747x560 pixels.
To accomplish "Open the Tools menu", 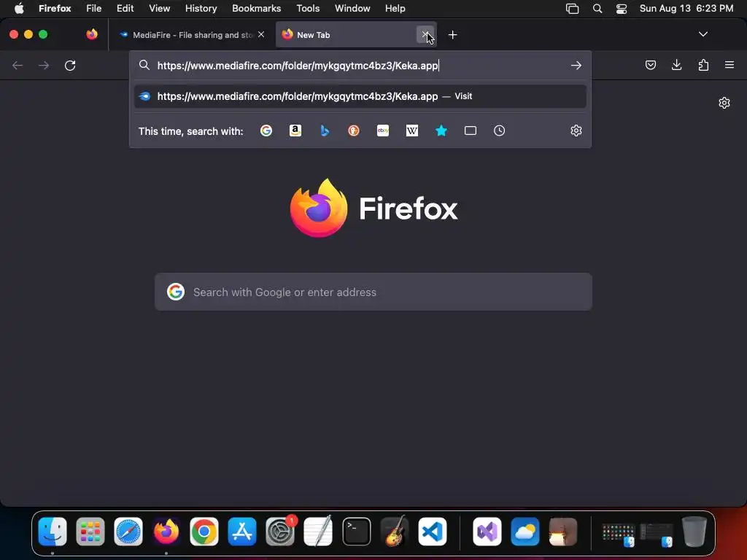I will [309, 9].
